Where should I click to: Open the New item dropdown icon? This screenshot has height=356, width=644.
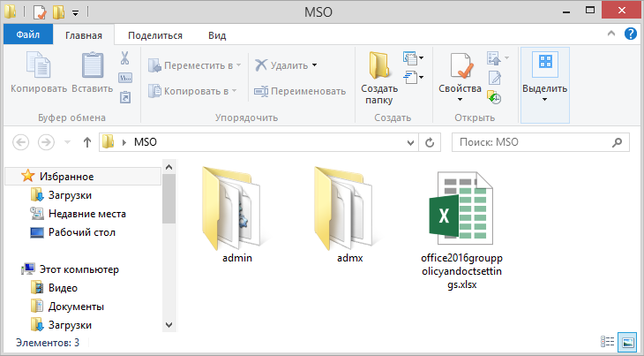tap(413, 58)
